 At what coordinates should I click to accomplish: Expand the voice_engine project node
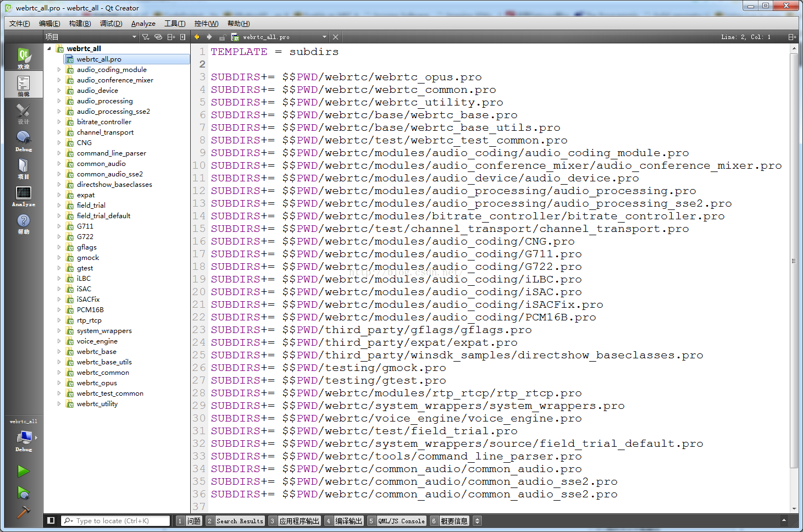pyautogui.click(x=59, y=341)
